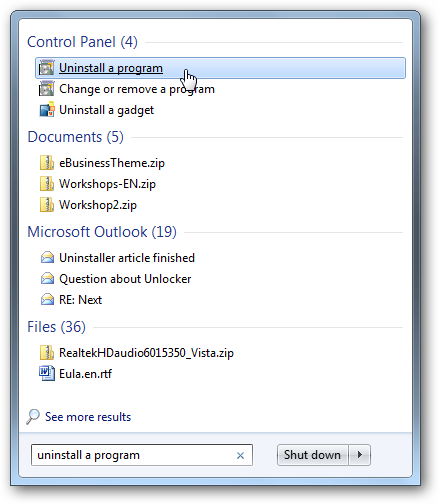Expand the Microsoft Outlook (19) results group
Screen dimensions: 439x504
[x=102, y=232]
